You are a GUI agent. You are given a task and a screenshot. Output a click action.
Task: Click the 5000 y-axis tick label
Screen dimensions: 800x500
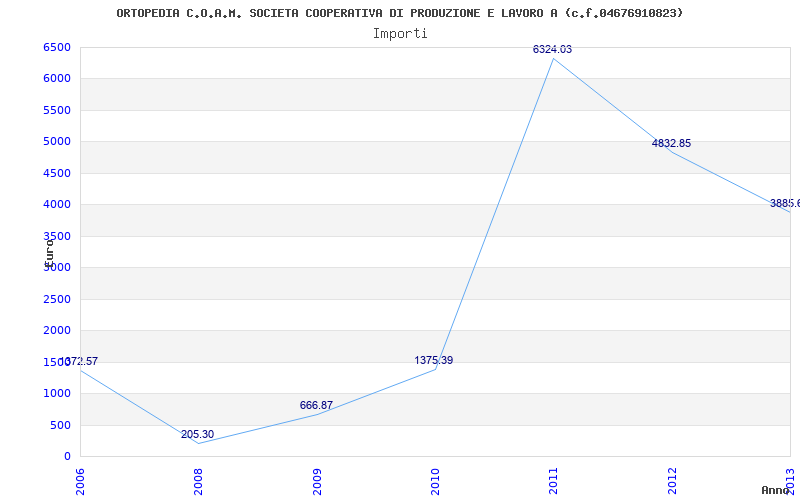pyautogui.click(x=57, y=141)
